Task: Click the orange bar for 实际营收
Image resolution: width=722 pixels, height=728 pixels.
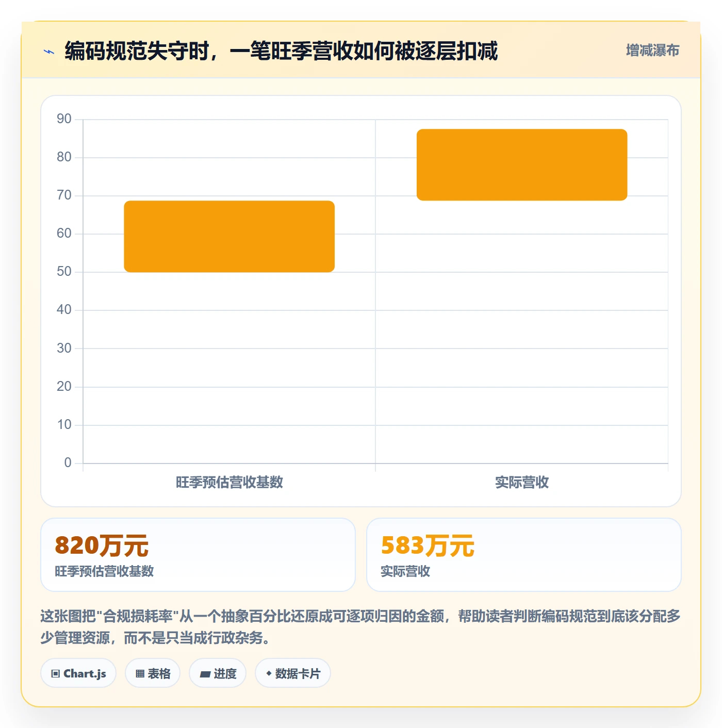Action: point(522,164)
